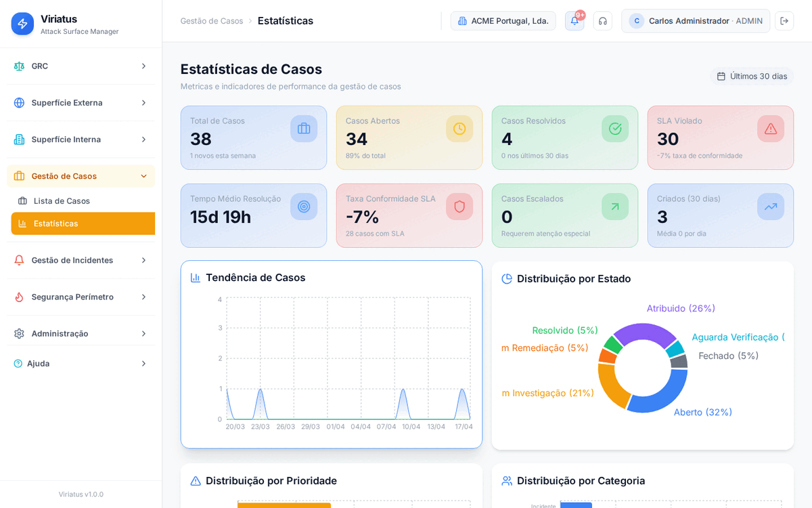Click the Viriatus lightning logo icon
812x508 pixels.
click(x=22, y=24)
